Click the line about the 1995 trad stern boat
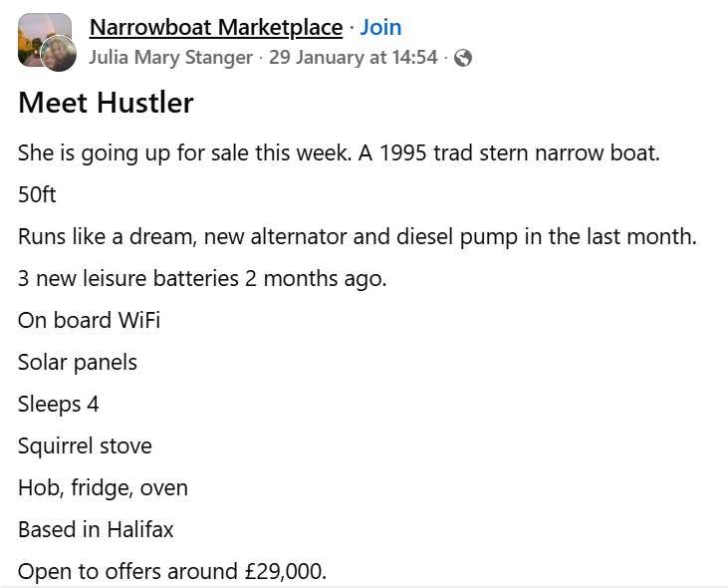The height and width of the screenshot is (588, 728). pyautogui.click(x=339, y=153)
